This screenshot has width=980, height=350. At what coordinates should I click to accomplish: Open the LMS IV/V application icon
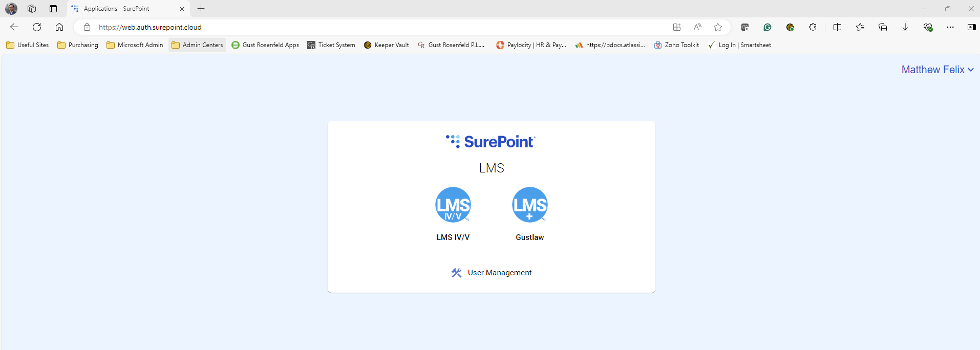(453, 205)
